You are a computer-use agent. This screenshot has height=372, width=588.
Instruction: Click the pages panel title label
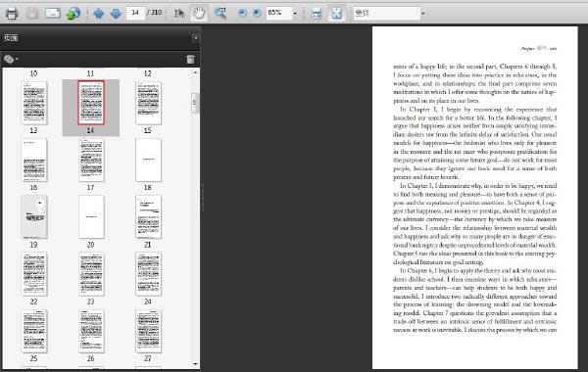[11, 38]
